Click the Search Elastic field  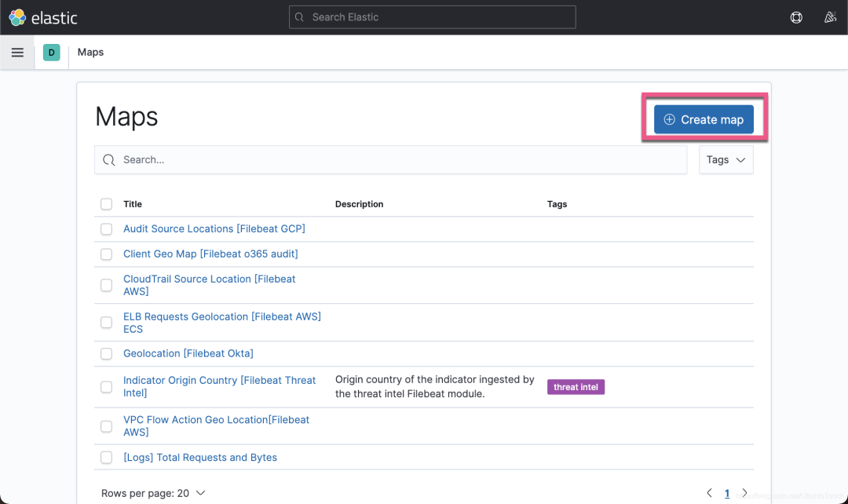coord(432,17)
